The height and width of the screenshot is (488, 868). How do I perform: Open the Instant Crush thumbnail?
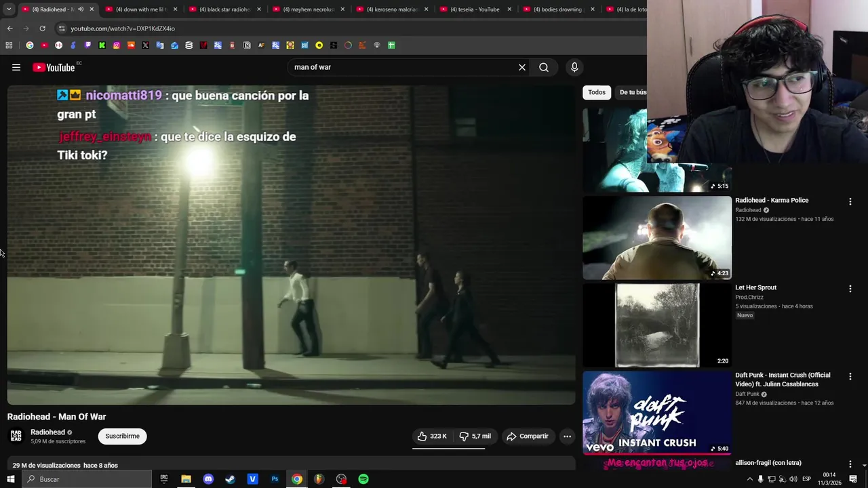[657, 413]
